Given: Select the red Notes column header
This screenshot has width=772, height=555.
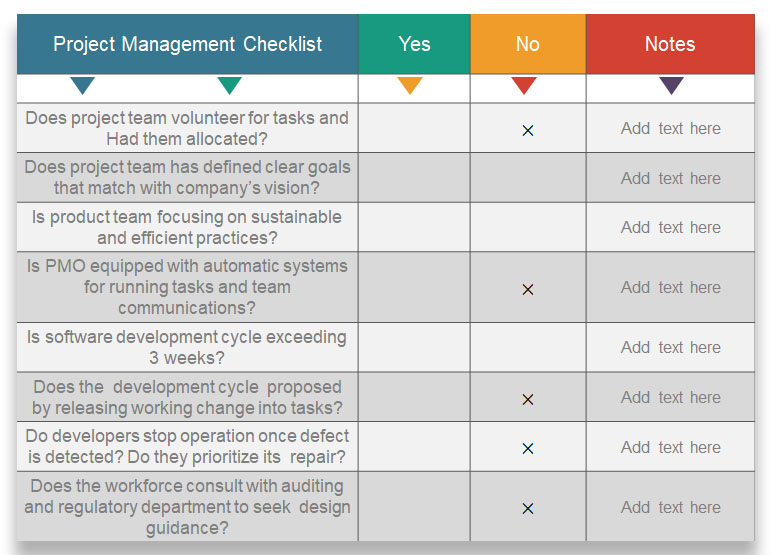Looking at the screenshot, I should [670, 44].
